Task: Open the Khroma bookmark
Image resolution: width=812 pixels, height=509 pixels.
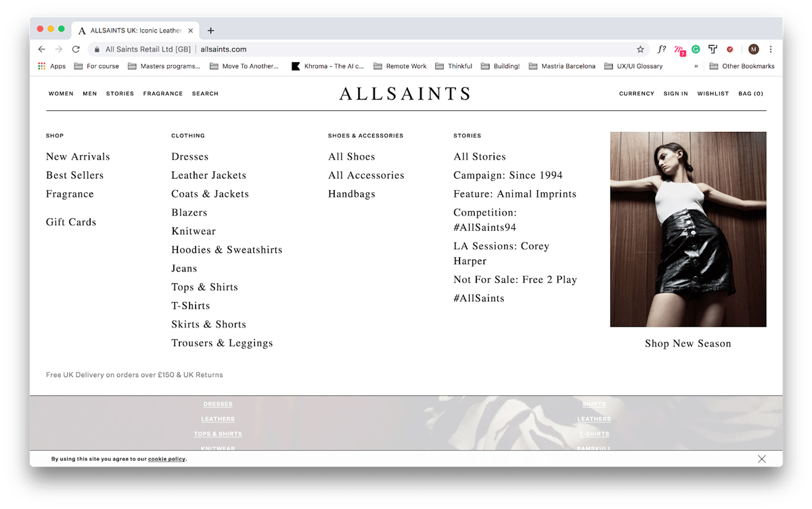Action: (x=328, y=66)
